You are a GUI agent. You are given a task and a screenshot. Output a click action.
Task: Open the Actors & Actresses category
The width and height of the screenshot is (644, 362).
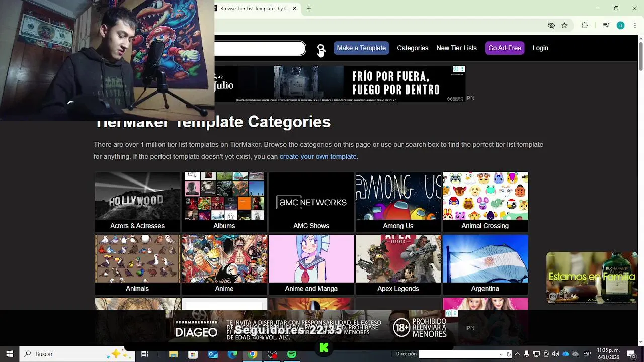(137, 202)
